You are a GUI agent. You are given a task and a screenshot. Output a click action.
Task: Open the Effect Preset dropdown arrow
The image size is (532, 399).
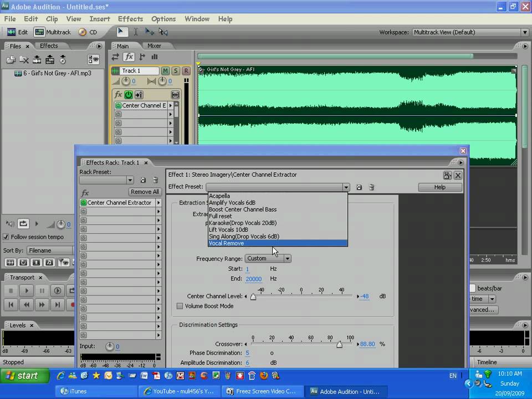[346, 187]
